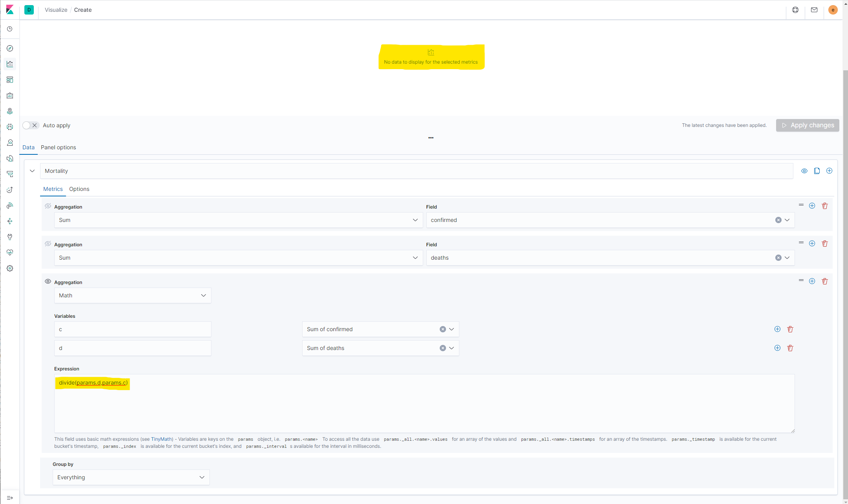Open Discover from the compass sidebar icon
848x504 pixels.
point(10,48)
